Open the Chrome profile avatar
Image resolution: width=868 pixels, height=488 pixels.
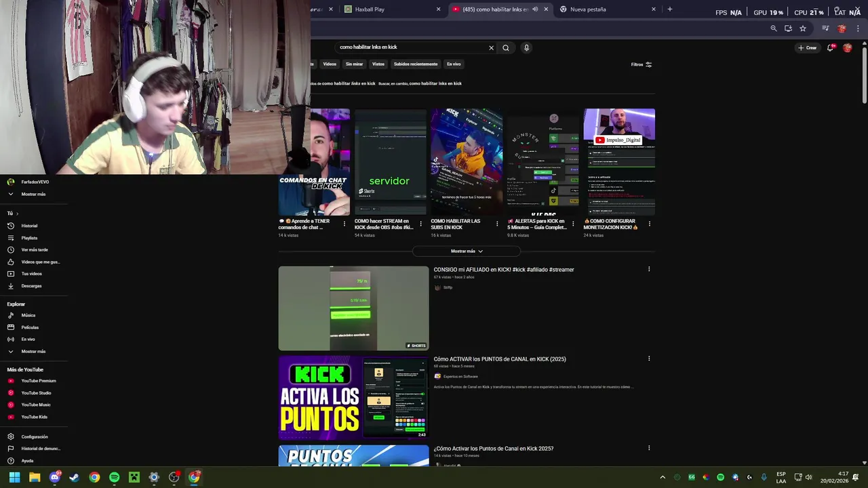click(842, 28)
